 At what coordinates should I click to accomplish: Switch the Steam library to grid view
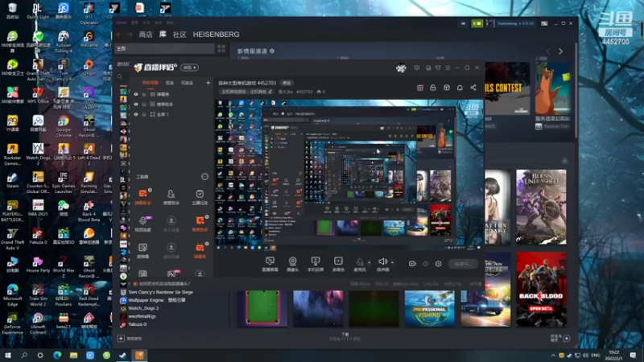pos(221,48)
